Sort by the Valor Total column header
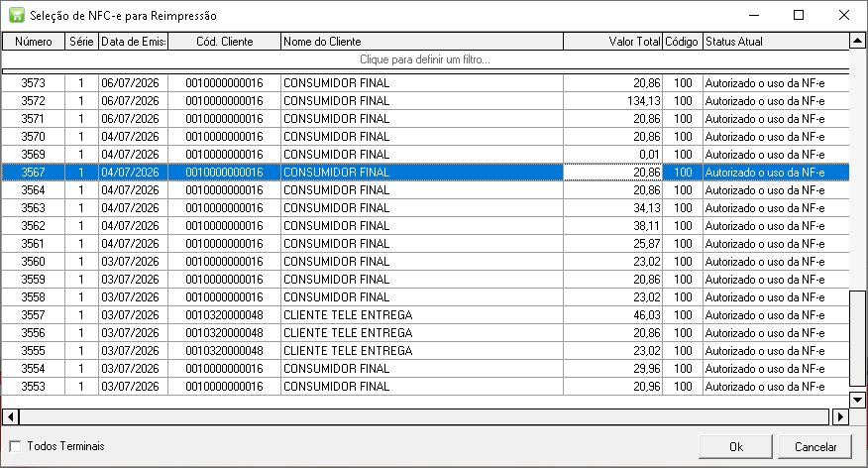The image size is (868, 468). 612,42
